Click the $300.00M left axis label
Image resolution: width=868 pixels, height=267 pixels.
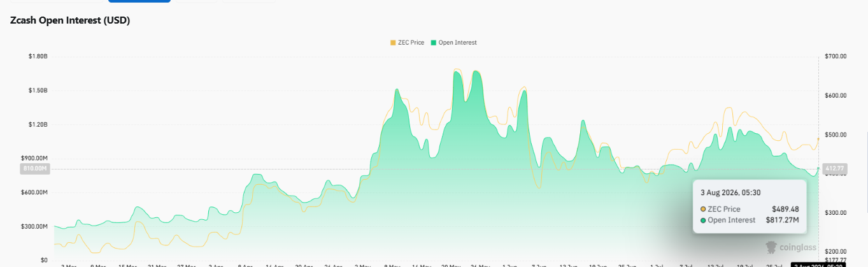coord(36,226)
